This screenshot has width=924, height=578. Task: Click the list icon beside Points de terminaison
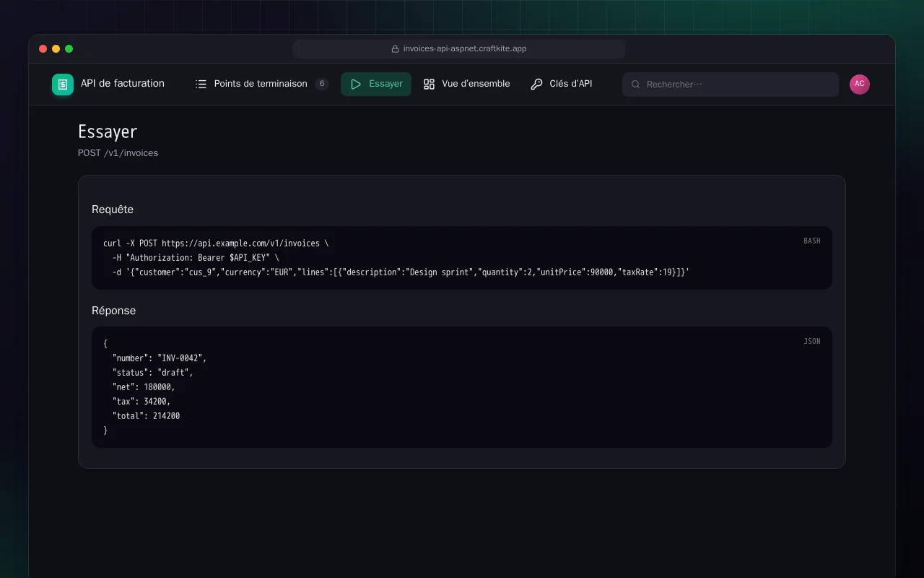click(201, 84)
